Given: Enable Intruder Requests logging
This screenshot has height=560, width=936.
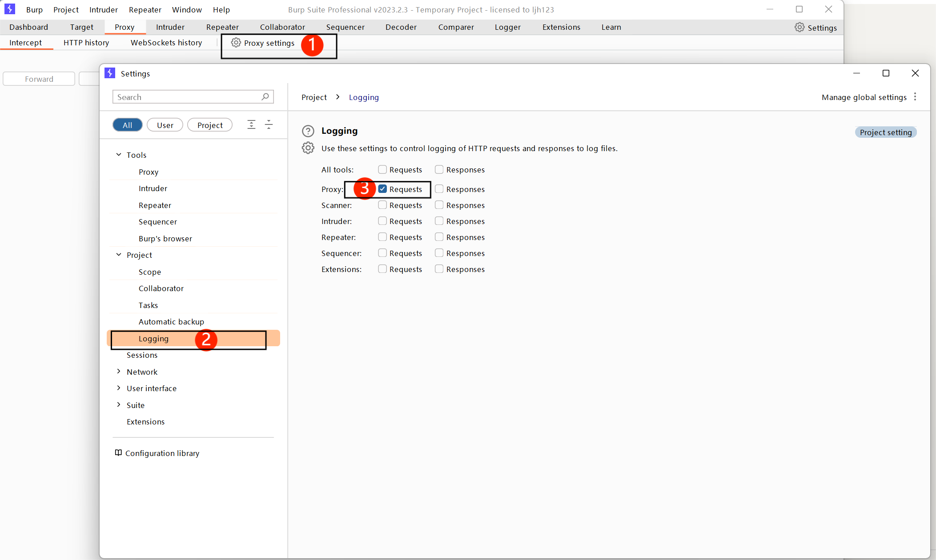Looking at the screenshot, I should point(382,221).
